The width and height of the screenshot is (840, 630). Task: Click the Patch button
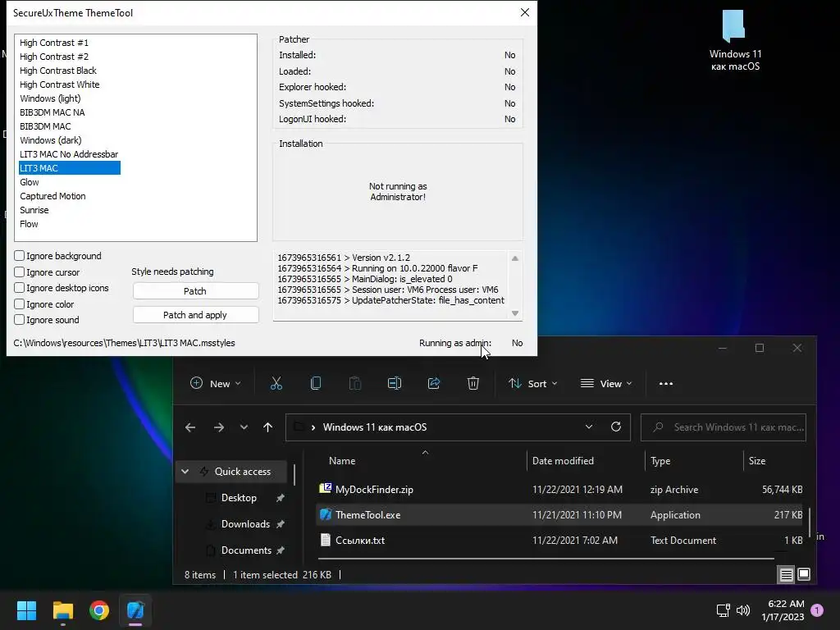coord(195,291)
